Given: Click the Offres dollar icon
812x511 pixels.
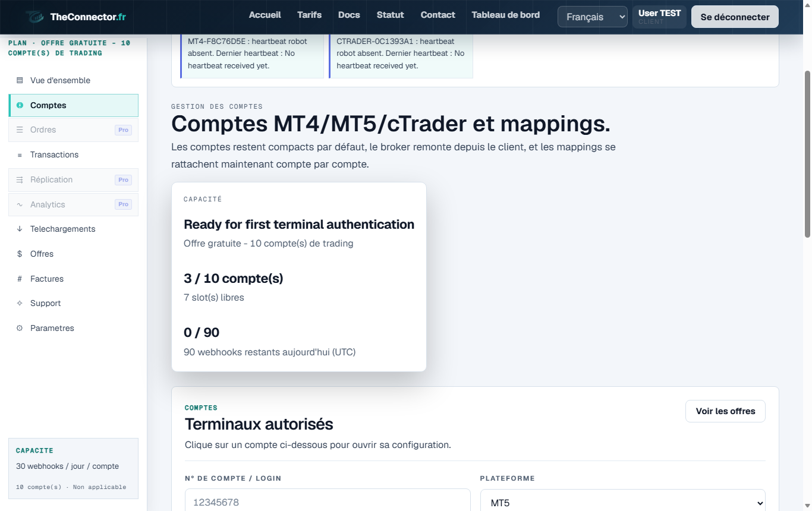Looking at the screenshot, I should tap(20, 254).
